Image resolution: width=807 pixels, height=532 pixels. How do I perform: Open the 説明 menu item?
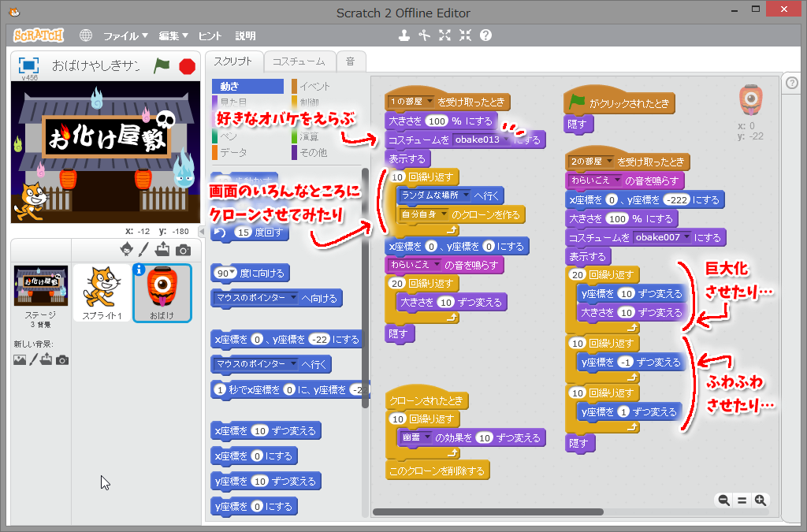click(x=246, y=36)
